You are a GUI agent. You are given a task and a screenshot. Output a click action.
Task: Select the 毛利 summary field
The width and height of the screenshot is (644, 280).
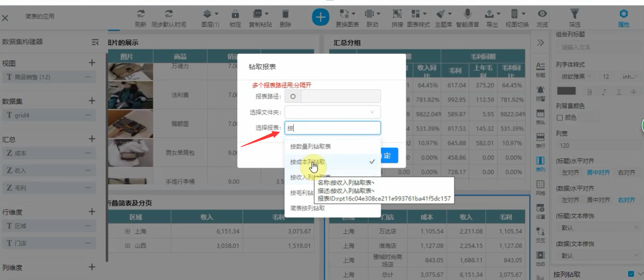pyautogui.click(x=49, y=188)
